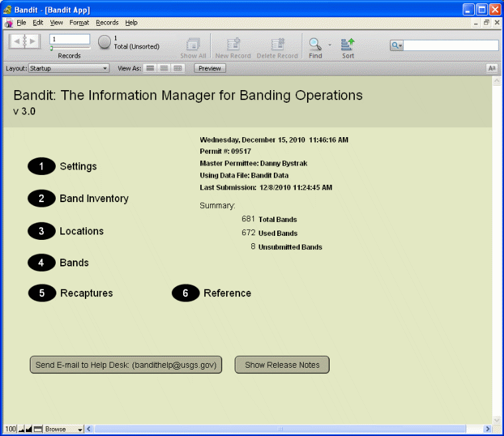Click the Locations number 3 oval
The height and width of the screenshot is (436, 504).
(x=42, y=231)
